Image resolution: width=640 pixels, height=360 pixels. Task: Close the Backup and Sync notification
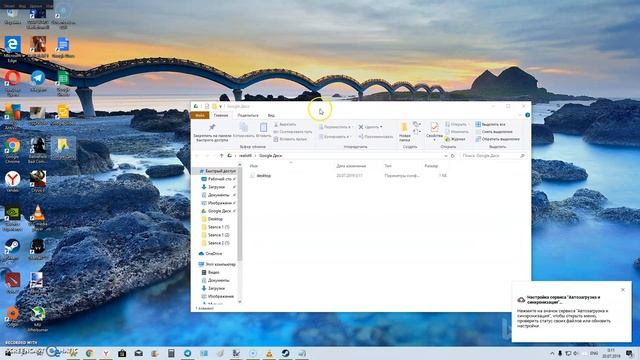623,289
